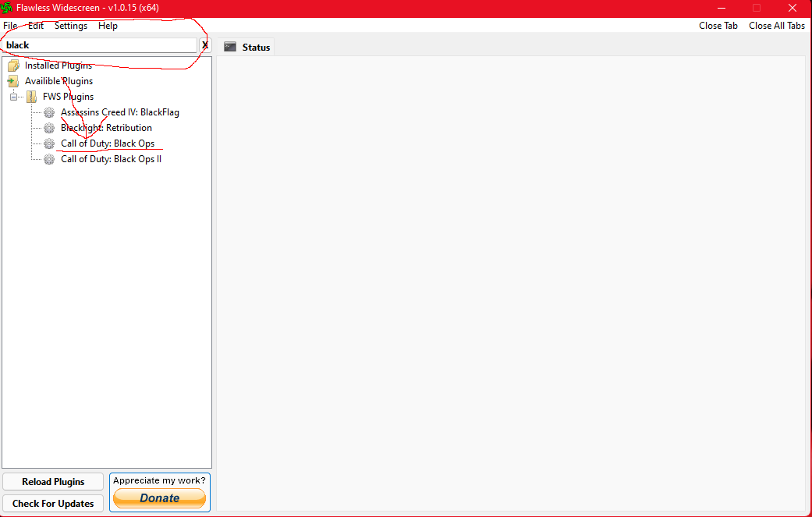Switch to the Status tab
Image resolution: width=812 pixels, height=517 pixels.
247,47
